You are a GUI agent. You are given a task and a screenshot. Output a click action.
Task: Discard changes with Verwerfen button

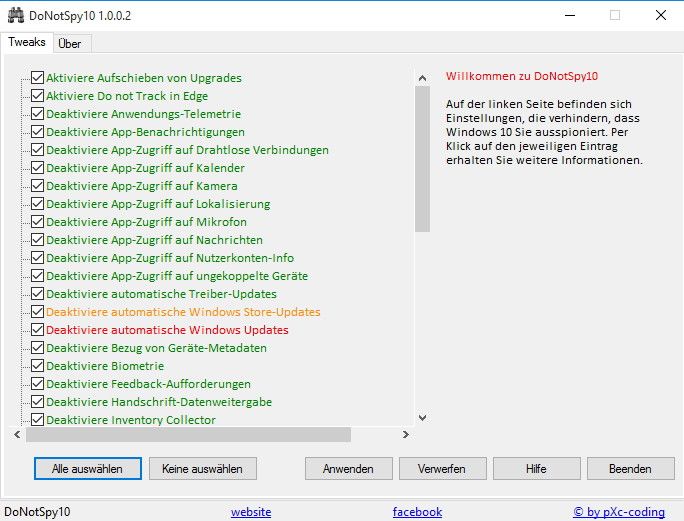(442, 469)
